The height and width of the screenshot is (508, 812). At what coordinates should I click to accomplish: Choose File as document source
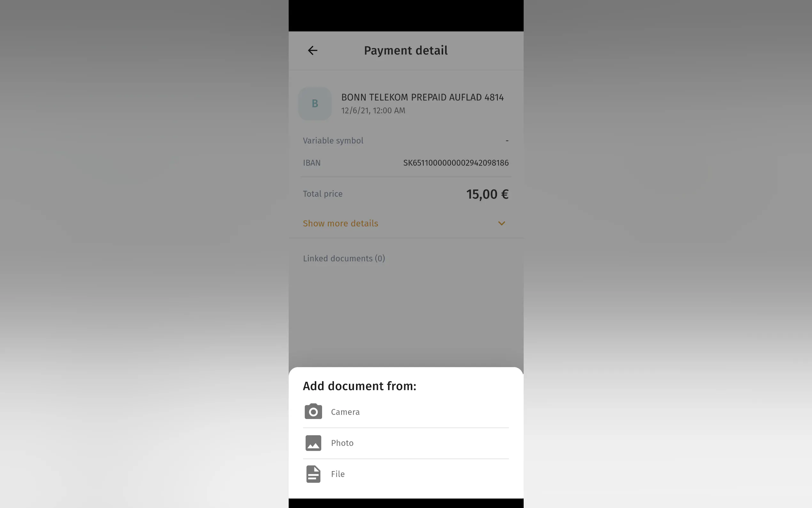(406, 474)
